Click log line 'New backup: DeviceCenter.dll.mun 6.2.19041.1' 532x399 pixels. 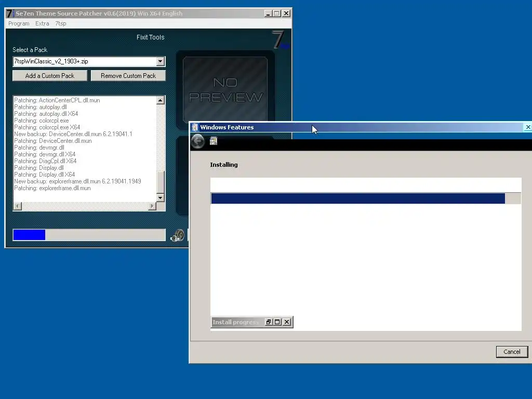click(73, 134)
